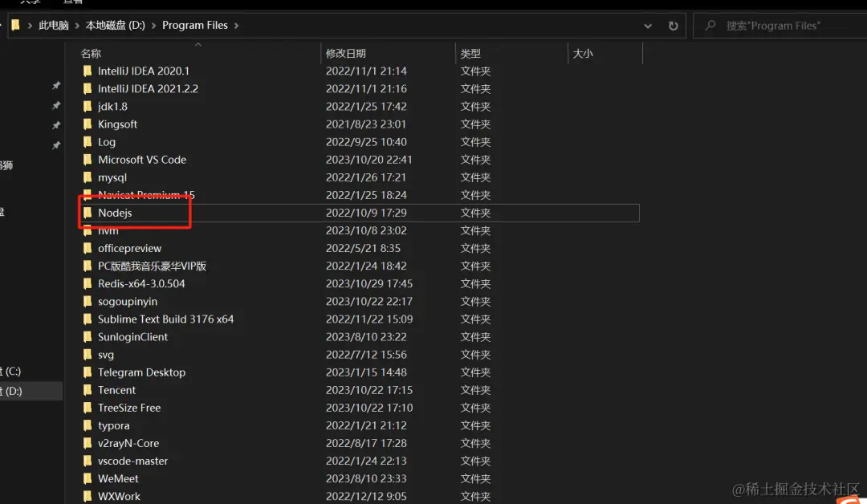
Task: Click the Program Files breadcrumb
Action: pos(194,26)
